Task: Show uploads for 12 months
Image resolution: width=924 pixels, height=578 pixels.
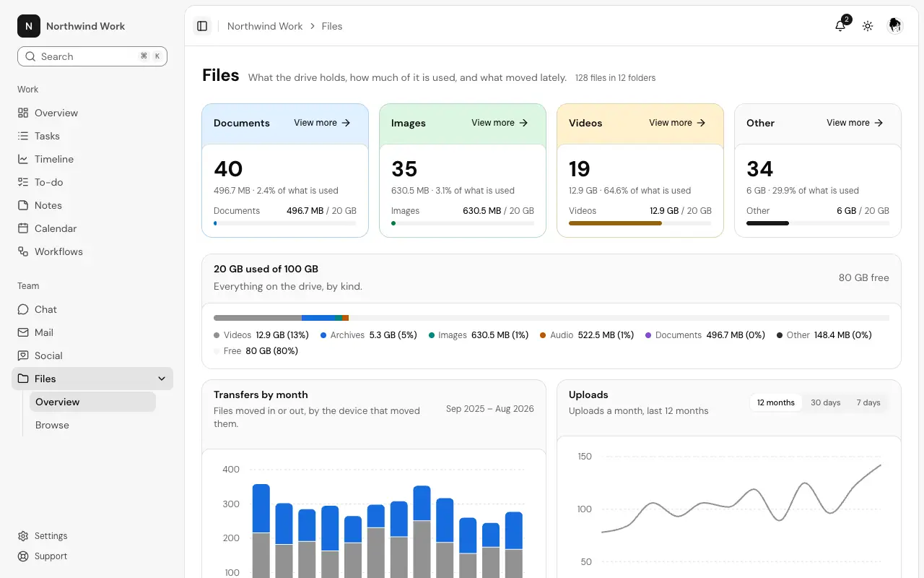Action: point(776,402)
